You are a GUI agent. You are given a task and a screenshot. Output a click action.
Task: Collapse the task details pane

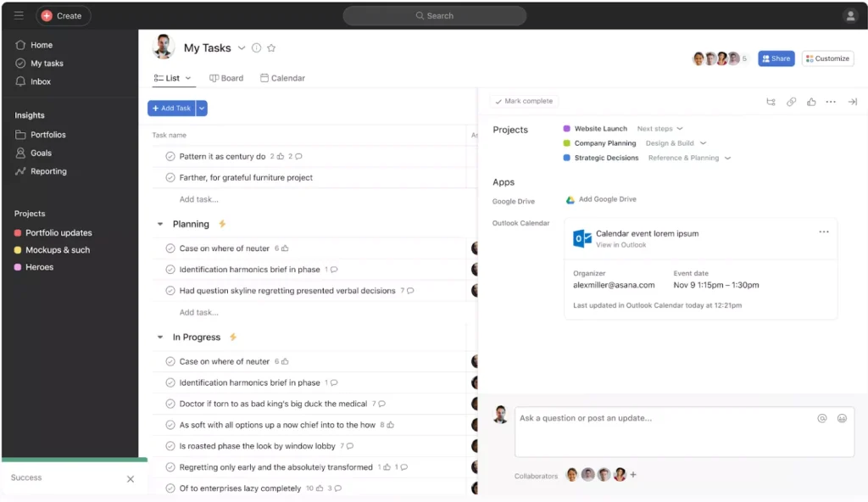852,102
